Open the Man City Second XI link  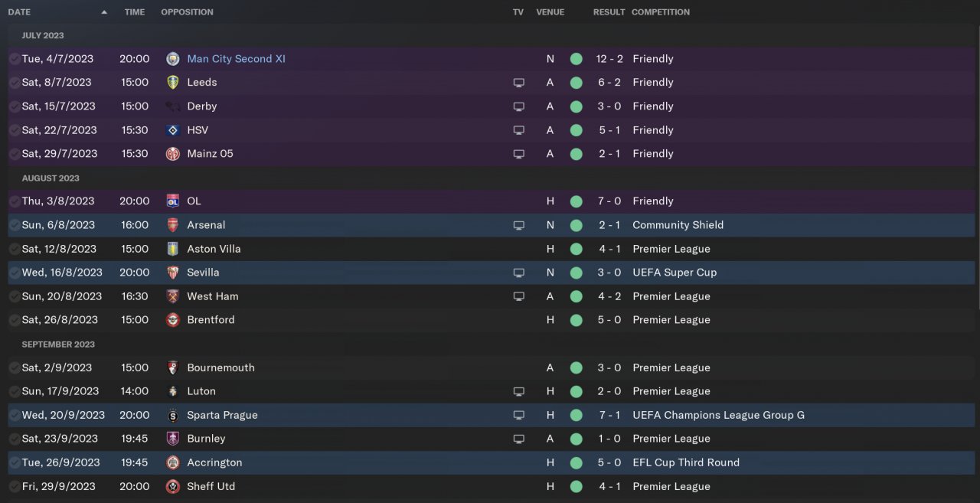tap(236, 59)
